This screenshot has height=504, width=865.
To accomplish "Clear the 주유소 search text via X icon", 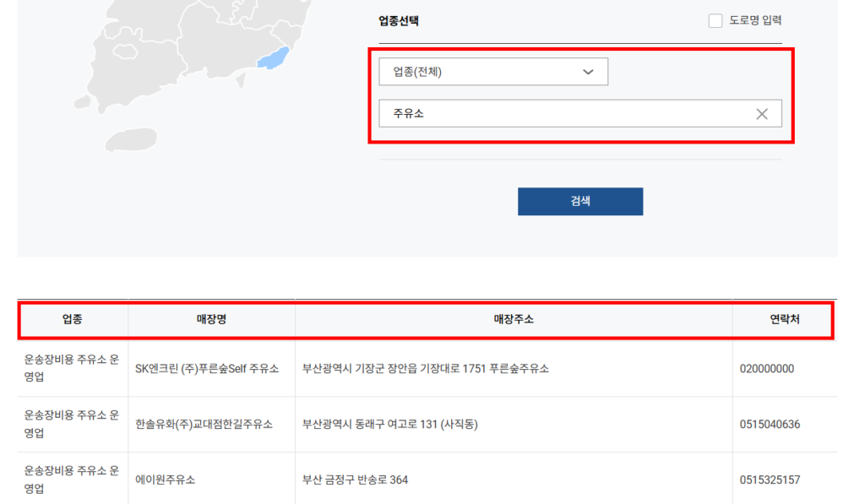I will click(763, 113).
